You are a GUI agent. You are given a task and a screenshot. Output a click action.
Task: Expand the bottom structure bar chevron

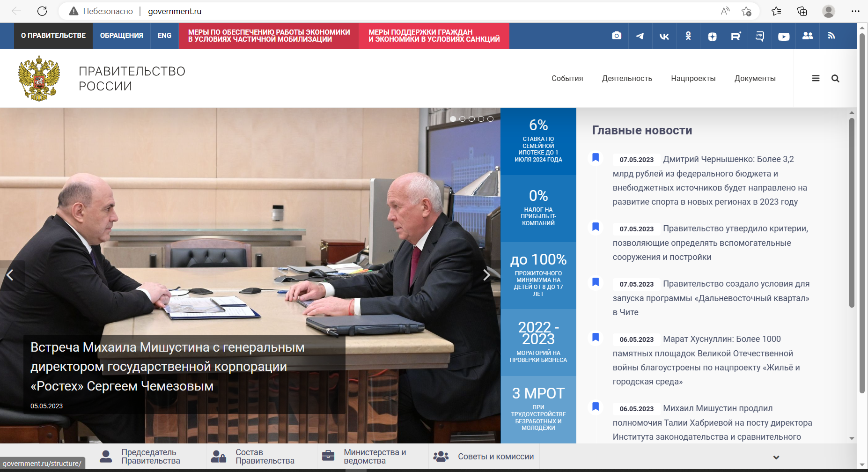(776, 457)
